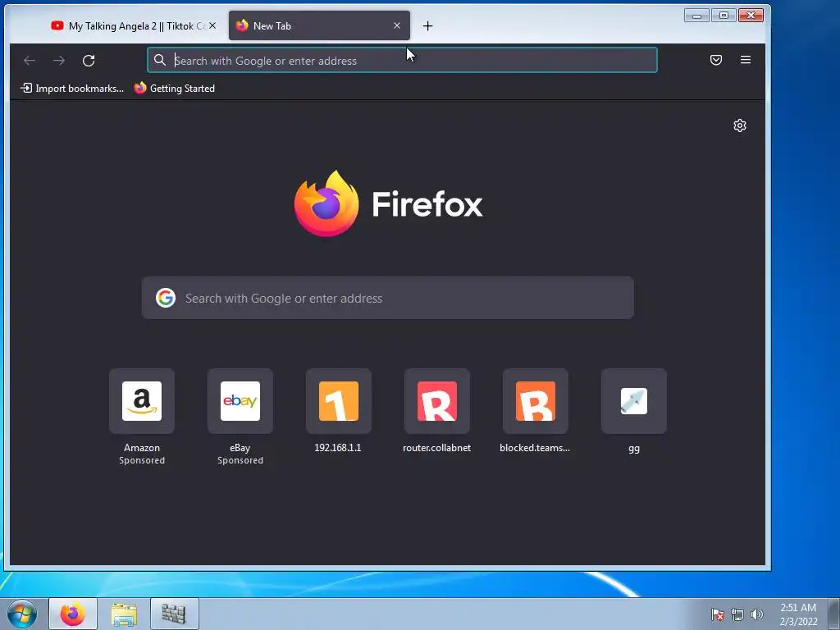Viewport: 840px width, 630px height.
Task: Click the magnifier icon in address bar
Action: pyautogui.click(x=160, y=60)
